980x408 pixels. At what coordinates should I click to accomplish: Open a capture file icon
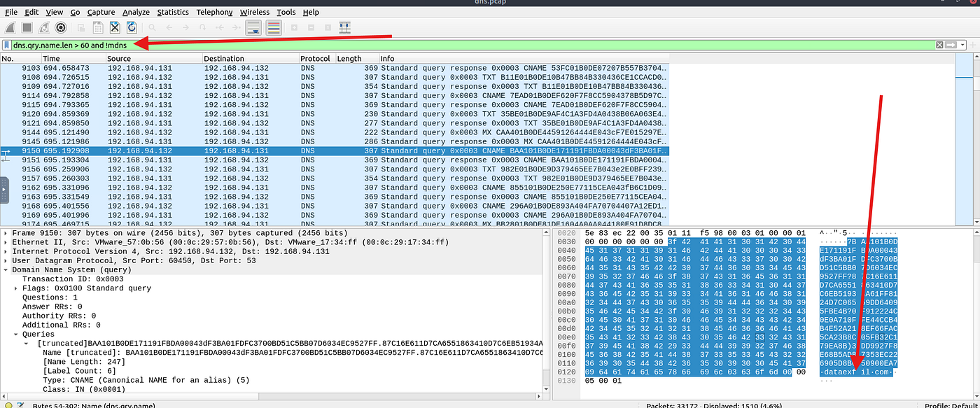[81, 27]
